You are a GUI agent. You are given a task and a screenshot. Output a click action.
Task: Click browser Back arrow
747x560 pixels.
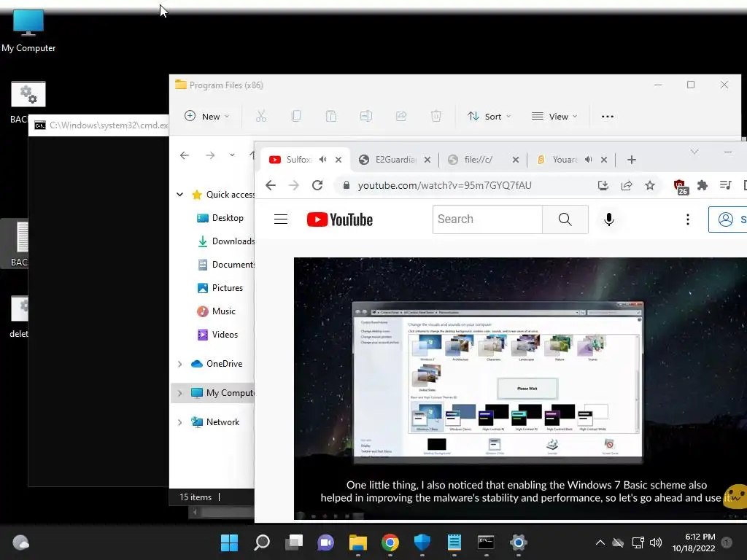click(x=271, y=185)
